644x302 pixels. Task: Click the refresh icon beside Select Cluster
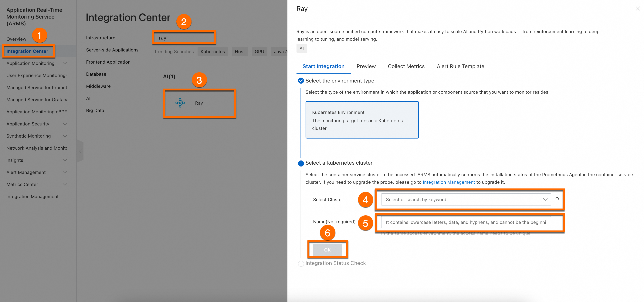click(x=557, y=199)
